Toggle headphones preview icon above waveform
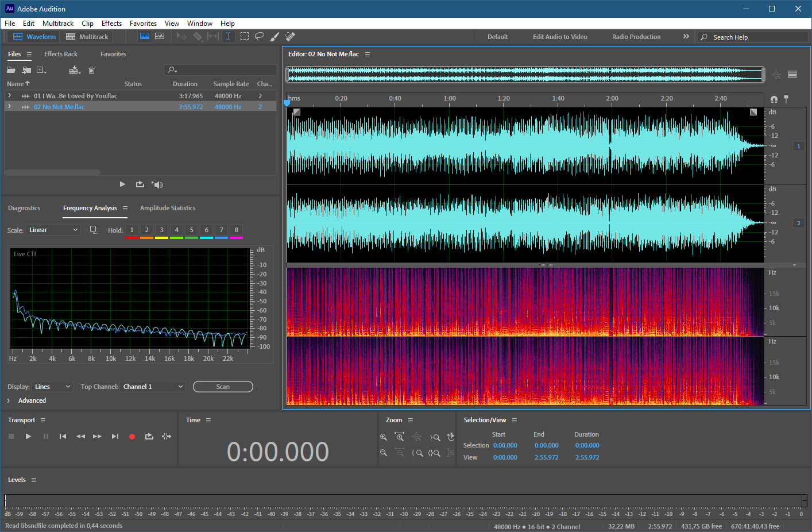Viewport: 812px width, 532px height. tap(774, 99)
